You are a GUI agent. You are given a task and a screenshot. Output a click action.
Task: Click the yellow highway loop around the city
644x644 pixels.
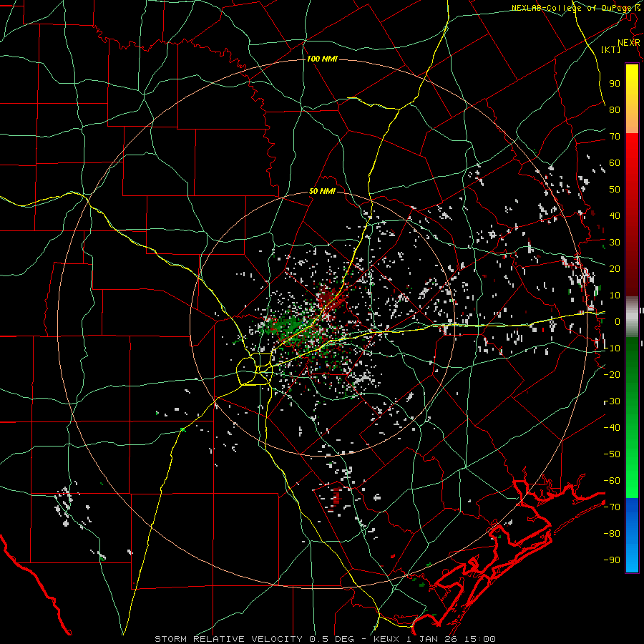tap(255, 371)
